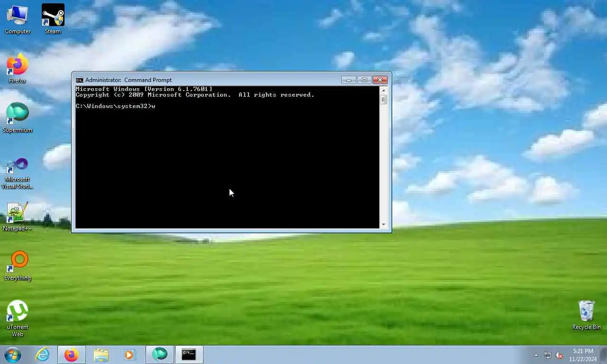Image resolution: width=607 pixels, height=364 pixels.
Task: Click the C:\Windows\system32> prompt line
Action: 115,106
